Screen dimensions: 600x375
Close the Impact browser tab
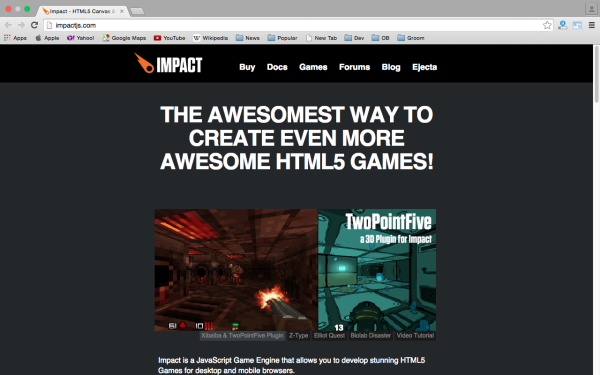coord(122,11)
